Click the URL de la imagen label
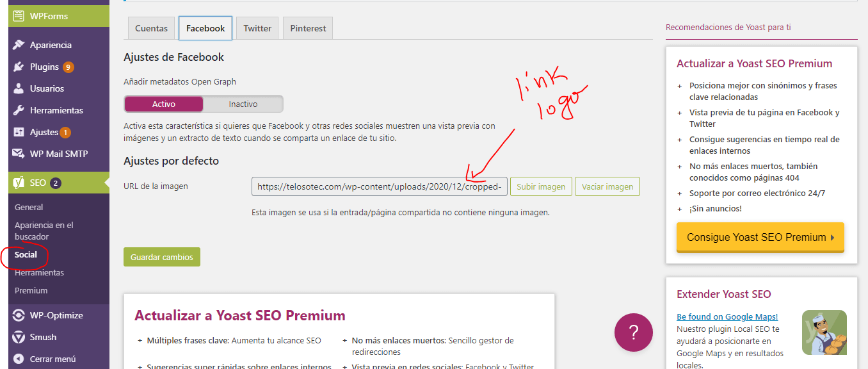This screenshot has height=369, width=868. pos(156,186)
